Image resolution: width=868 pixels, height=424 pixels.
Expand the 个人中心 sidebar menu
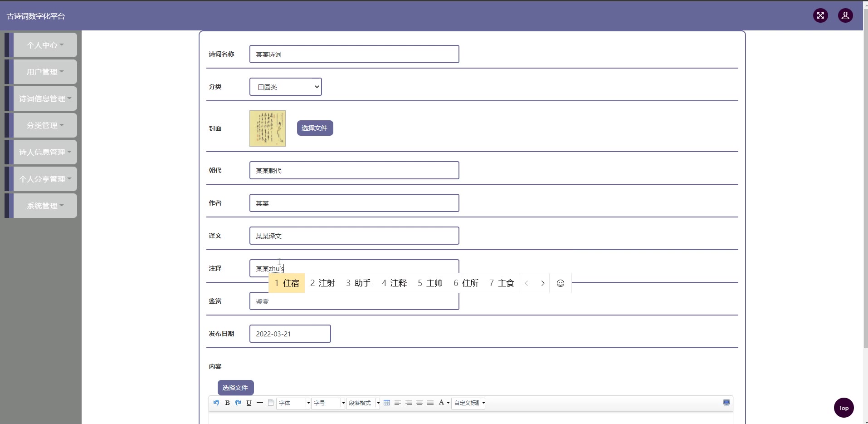45,45
